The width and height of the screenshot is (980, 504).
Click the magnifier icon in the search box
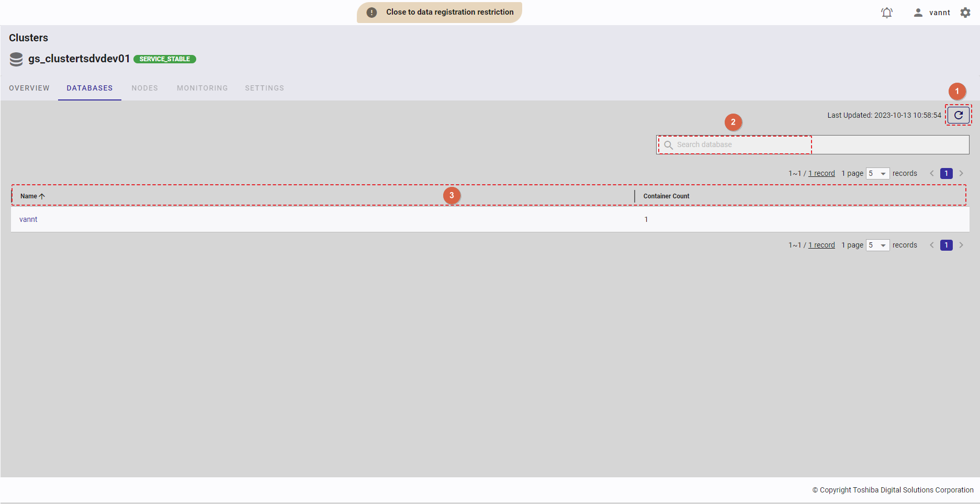click(668, 145)
